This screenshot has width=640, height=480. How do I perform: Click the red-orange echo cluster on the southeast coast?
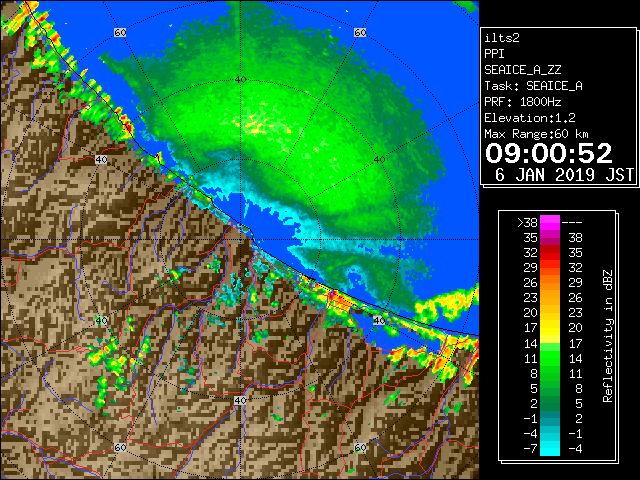point(338,300)
